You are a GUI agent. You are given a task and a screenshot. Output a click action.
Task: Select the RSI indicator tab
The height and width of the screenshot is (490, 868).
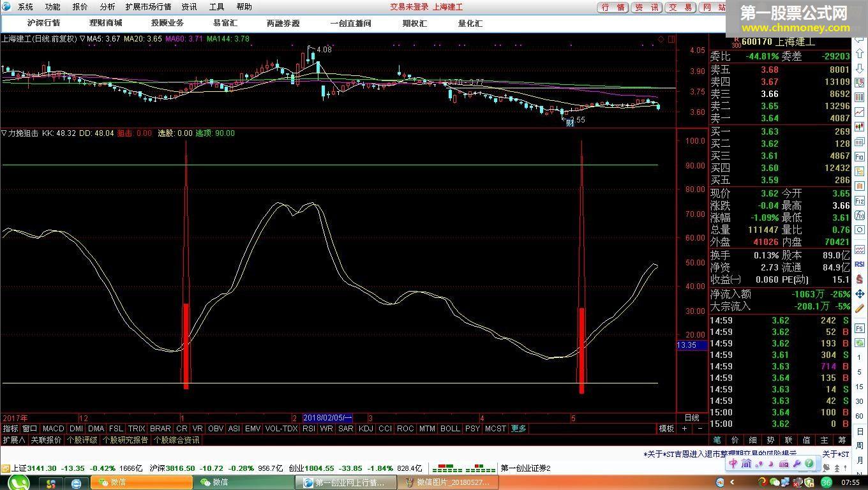pos(309,429)
